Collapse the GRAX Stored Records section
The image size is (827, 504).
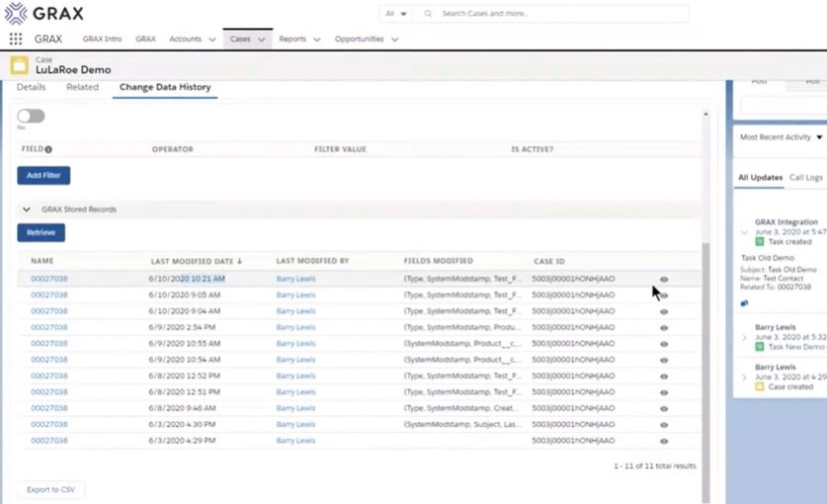point(27,210)
